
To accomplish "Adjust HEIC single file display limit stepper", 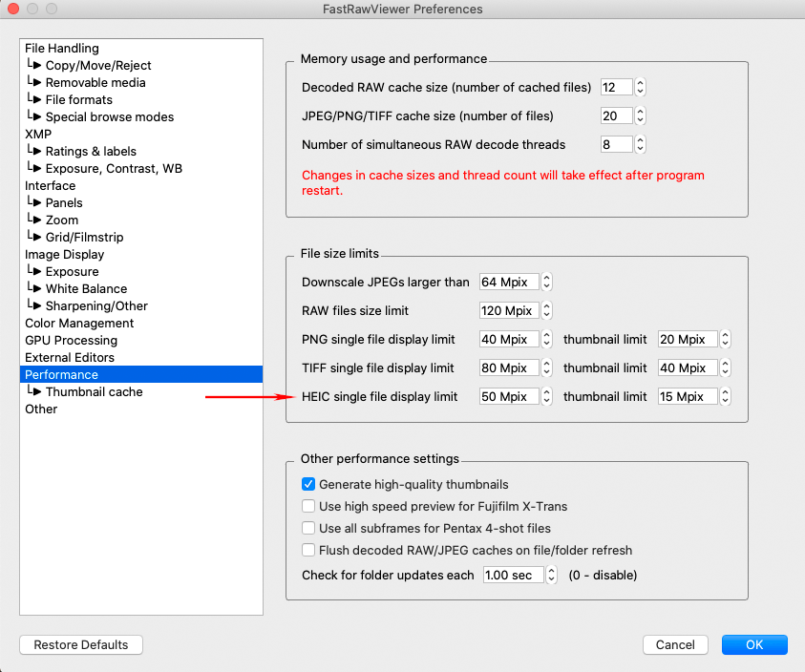I will (x=547, y=397).
